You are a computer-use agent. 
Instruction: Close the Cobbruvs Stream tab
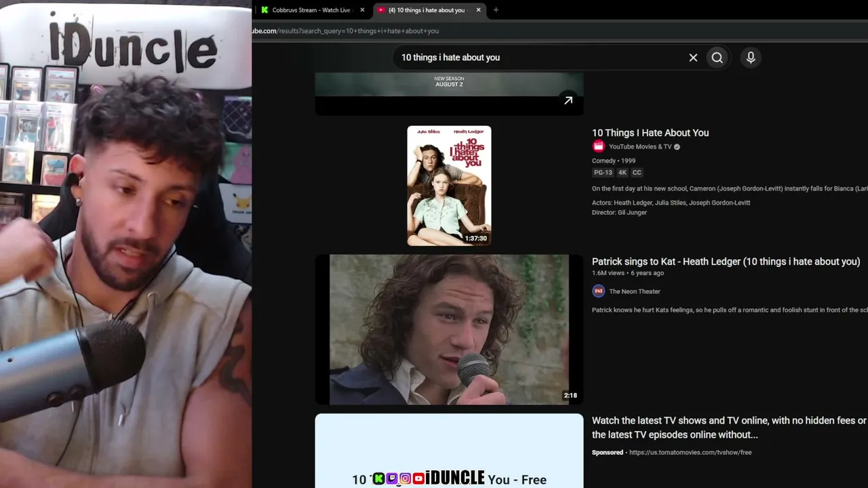pyautogui.click(x=362, y=10)
